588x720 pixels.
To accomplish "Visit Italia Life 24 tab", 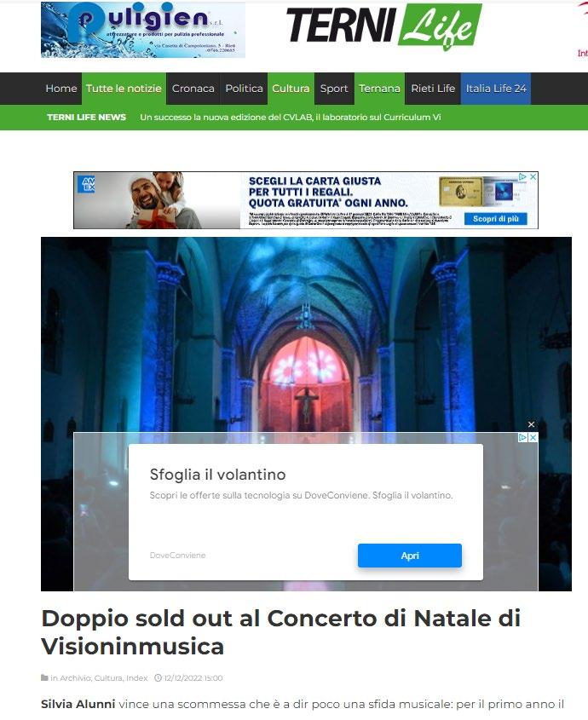I will tap(496, 89).
